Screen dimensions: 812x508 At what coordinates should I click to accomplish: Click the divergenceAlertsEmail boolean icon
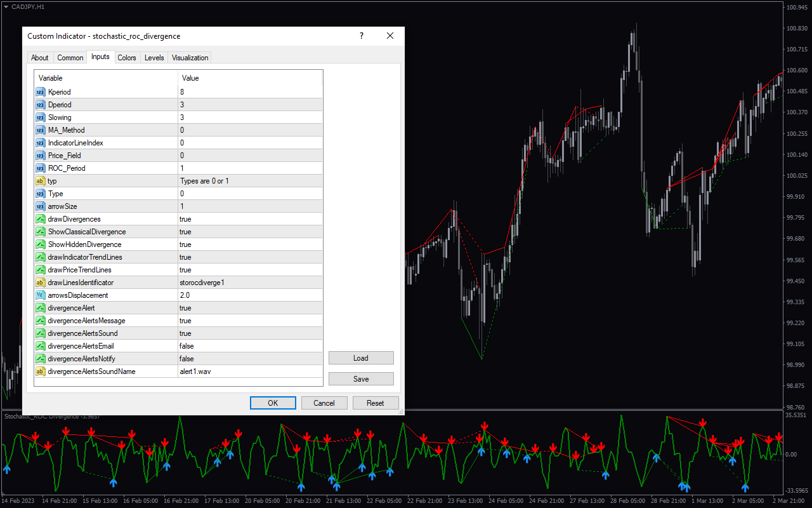[41, 346]
